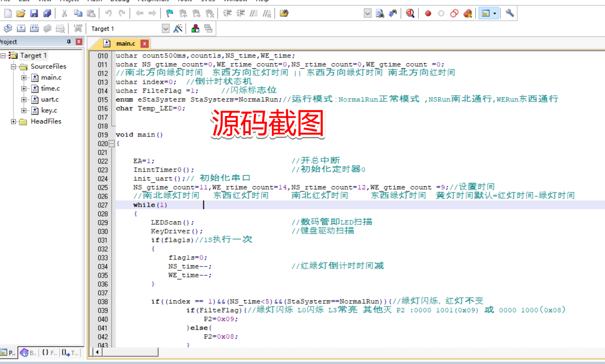Select uart.c in the project tree
The image size is (605, 364).
click(x=50, y=99)
